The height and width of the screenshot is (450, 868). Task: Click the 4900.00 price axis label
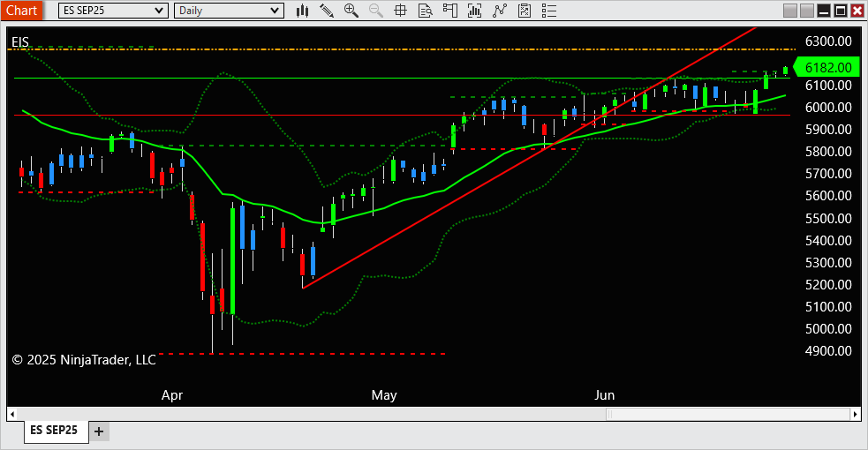pos(828,351)
